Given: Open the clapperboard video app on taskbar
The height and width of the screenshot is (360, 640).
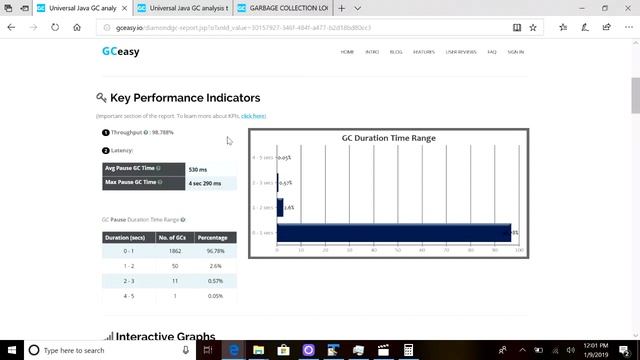Looking at the screenshot, I should click(383, 350).
